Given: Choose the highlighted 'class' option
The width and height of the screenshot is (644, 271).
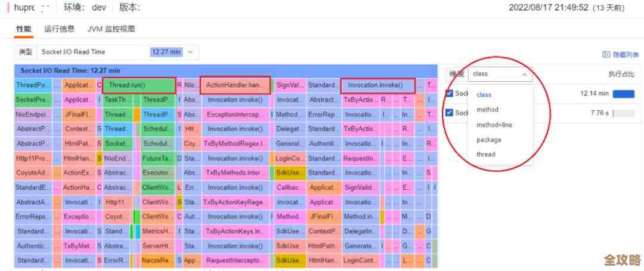Looking at the screenshot, I should tap(484, 95).
